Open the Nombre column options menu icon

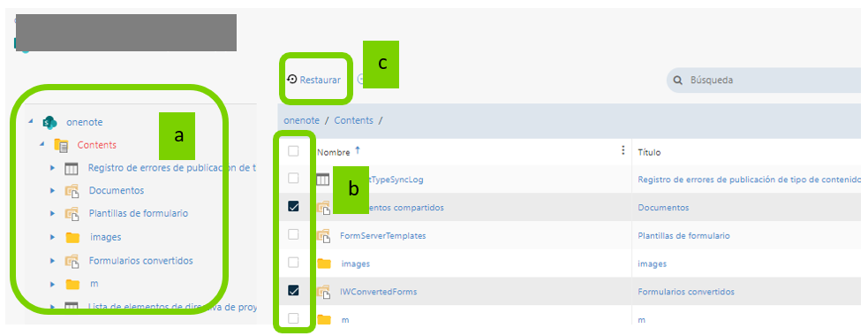[x=623, y=150]
